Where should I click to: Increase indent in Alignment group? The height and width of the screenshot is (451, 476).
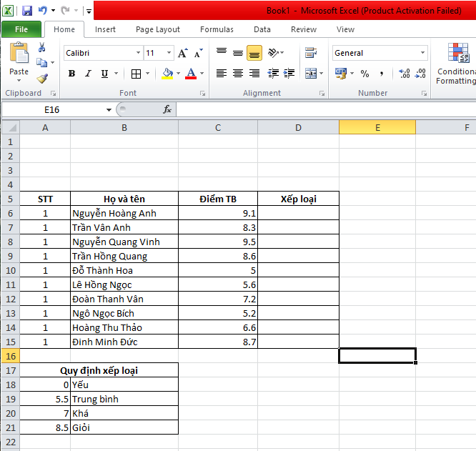point(289,74)
